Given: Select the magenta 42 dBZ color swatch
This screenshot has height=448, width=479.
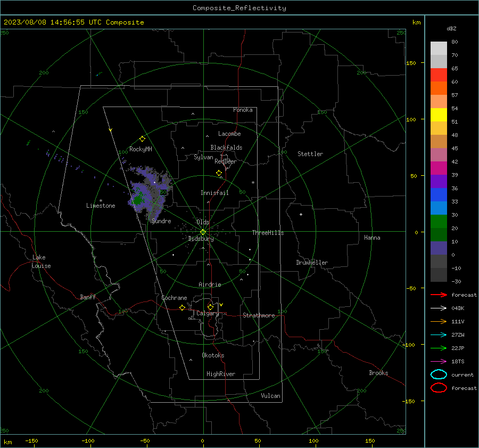Looking at the screenshot, I should pos(439,168).
